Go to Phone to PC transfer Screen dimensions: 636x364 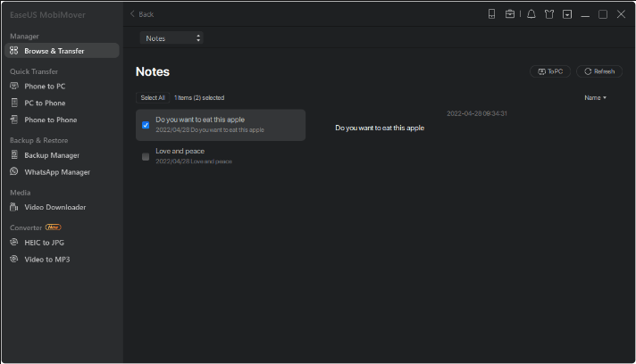point(44,87)
